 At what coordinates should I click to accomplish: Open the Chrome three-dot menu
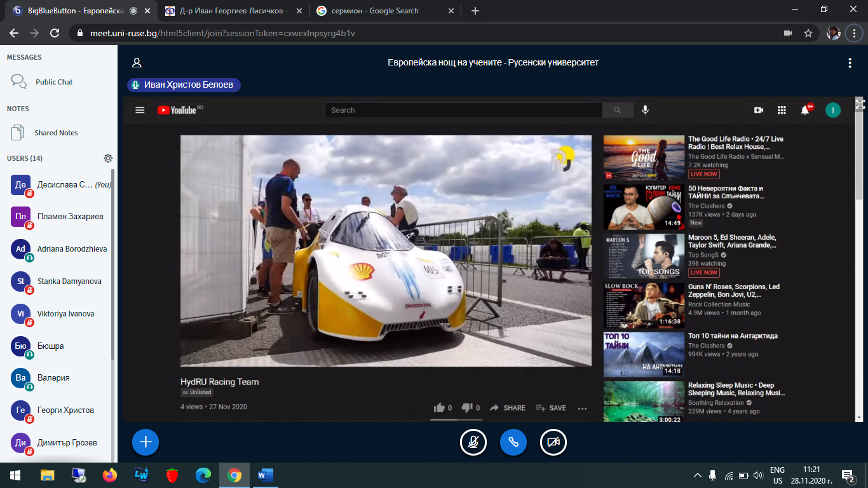(x=854, y=33)
